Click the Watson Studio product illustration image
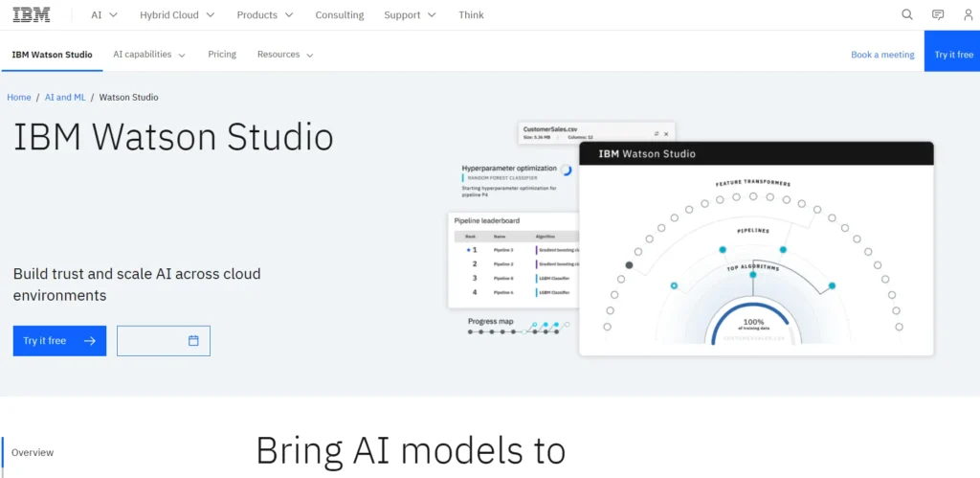980x478 pixels. tap(691, 238)
